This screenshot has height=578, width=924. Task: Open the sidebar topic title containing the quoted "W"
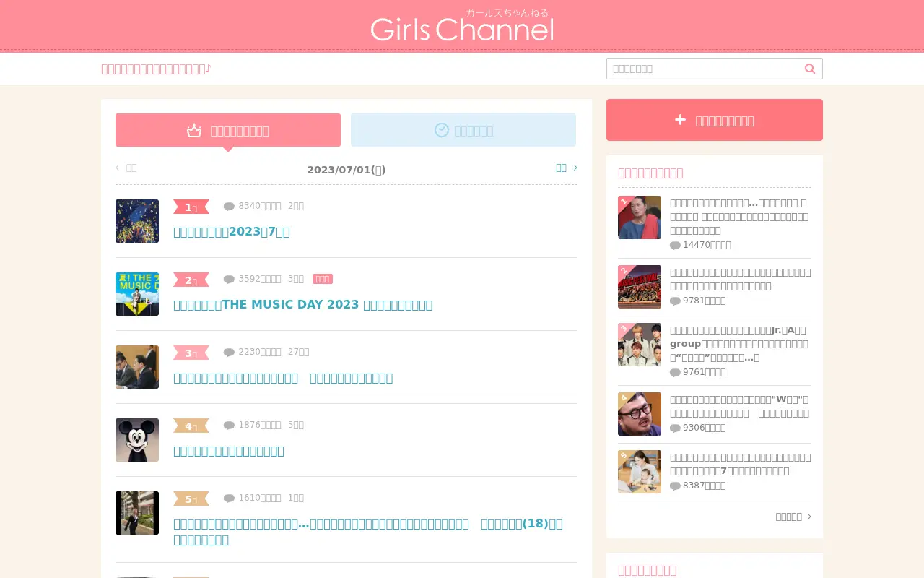coord(740,406)
